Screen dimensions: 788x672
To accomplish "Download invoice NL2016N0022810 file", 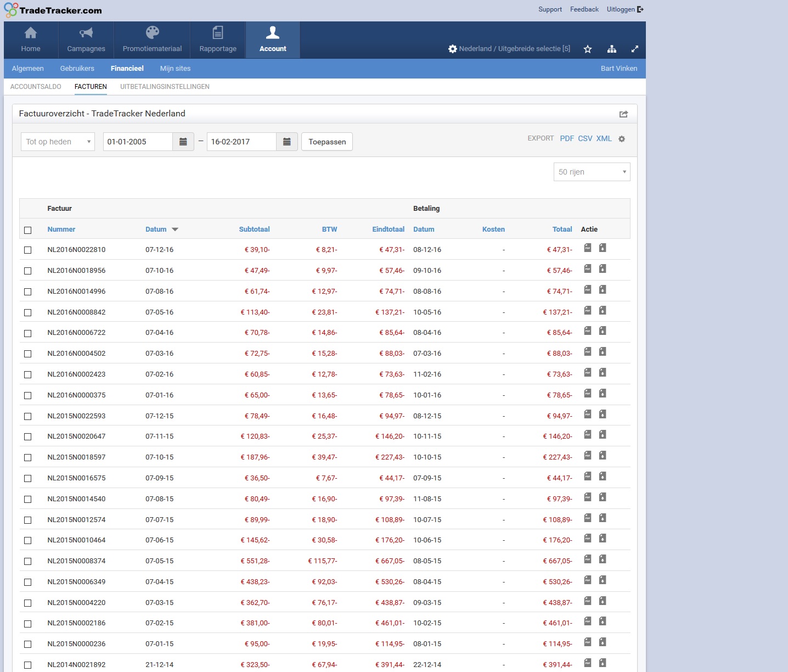I will click(603, 248).
